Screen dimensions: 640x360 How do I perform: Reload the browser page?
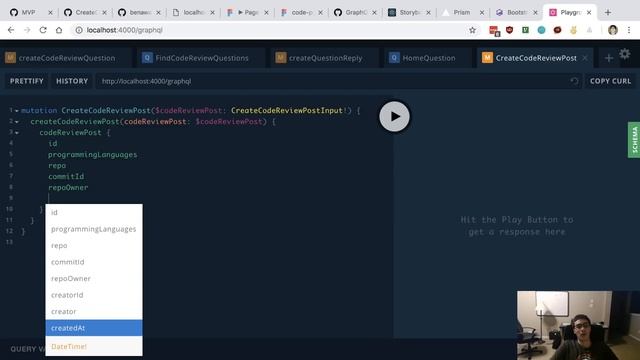tap(43, 30)
